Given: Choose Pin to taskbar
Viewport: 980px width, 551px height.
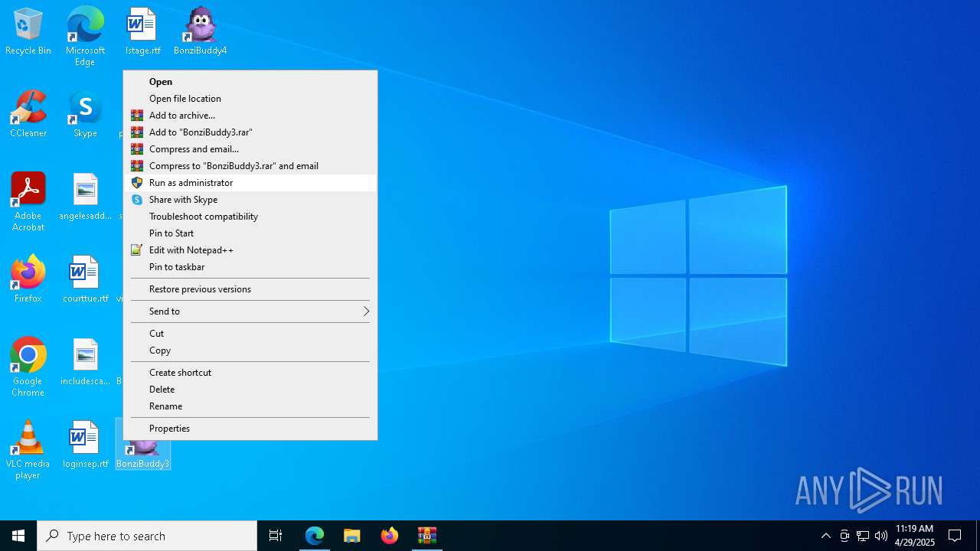Looking at the screenshot, I should [x=250, y=267].
